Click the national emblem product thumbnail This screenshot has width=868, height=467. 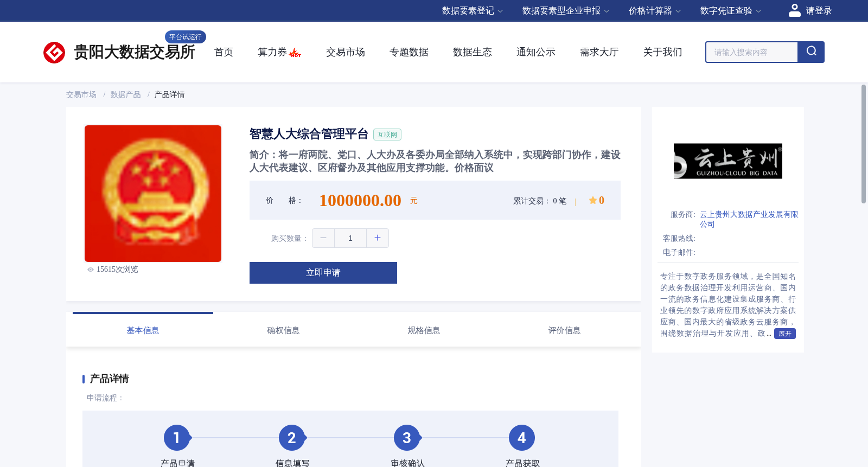click(153, 194)
